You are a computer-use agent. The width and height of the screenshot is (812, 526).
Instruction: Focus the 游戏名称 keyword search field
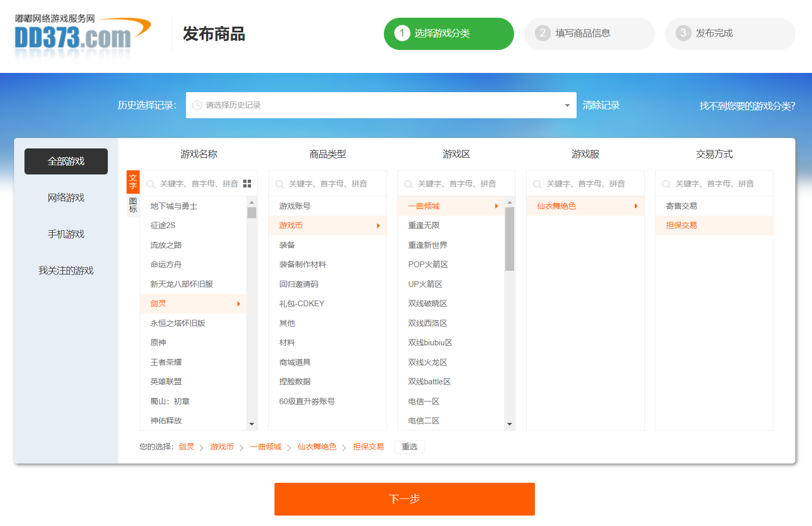[x=199, y=184]
